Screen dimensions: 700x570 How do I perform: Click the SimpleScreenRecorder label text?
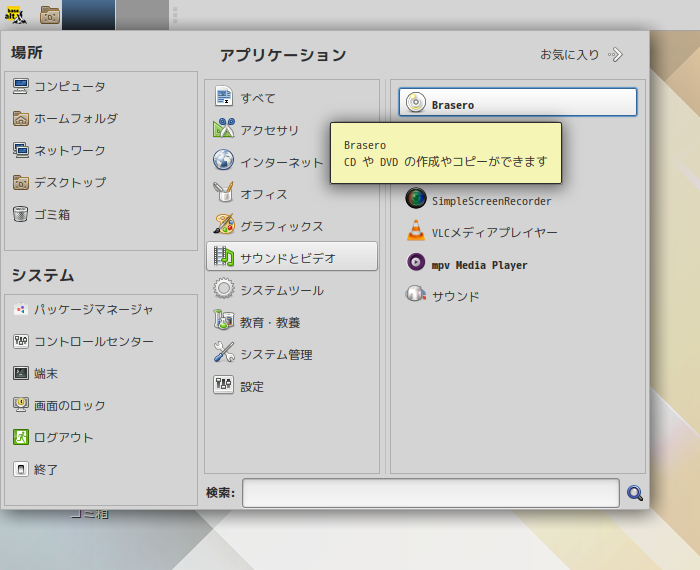tap(492, 201)
